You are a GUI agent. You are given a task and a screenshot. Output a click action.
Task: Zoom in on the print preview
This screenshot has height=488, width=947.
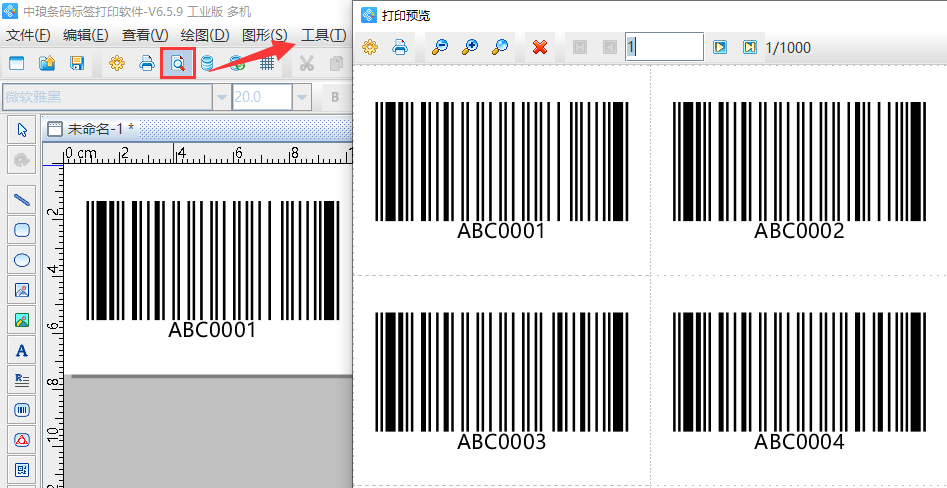point(470,47)
